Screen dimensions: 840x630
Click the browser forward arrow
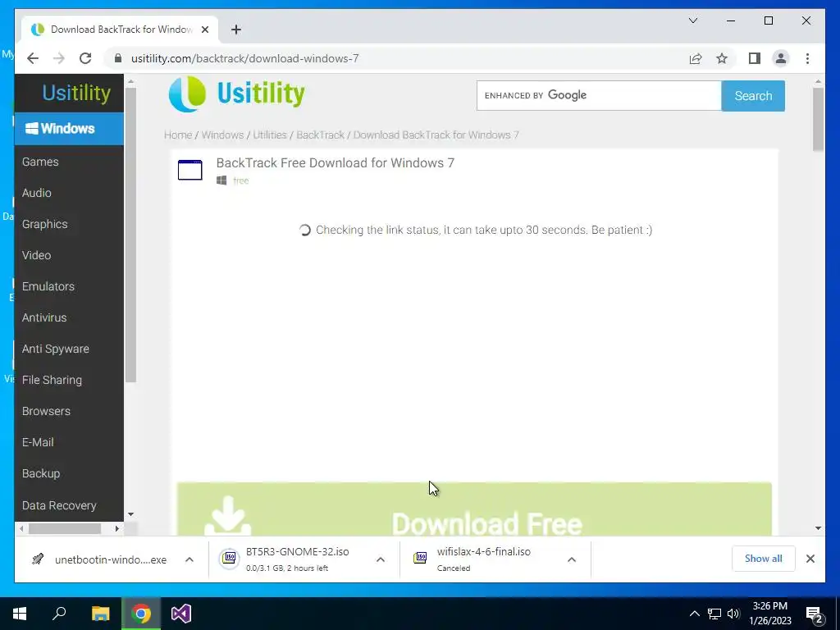pos(59,58)
